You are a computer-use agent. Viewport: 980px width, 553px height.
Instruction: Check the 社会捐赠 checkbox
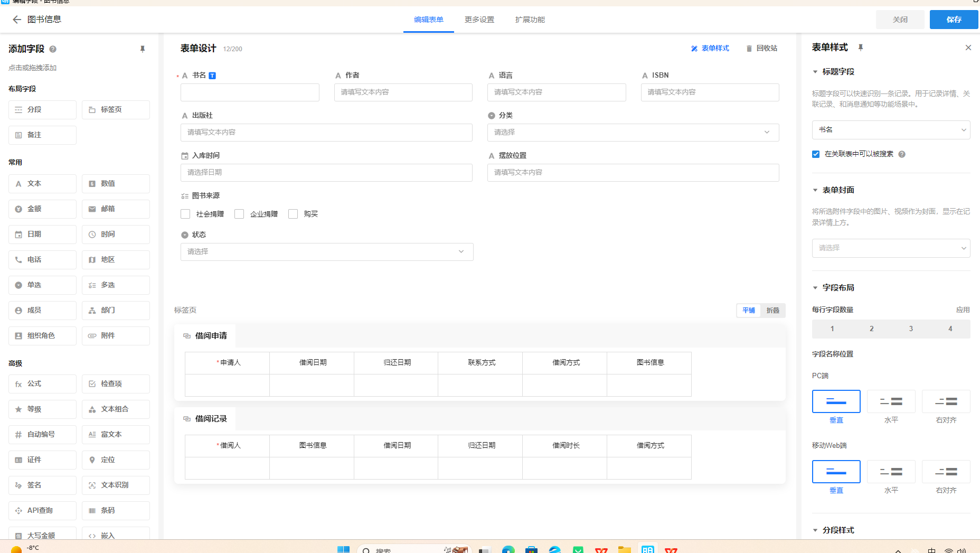pyautogui.click(x=185, y=213)
